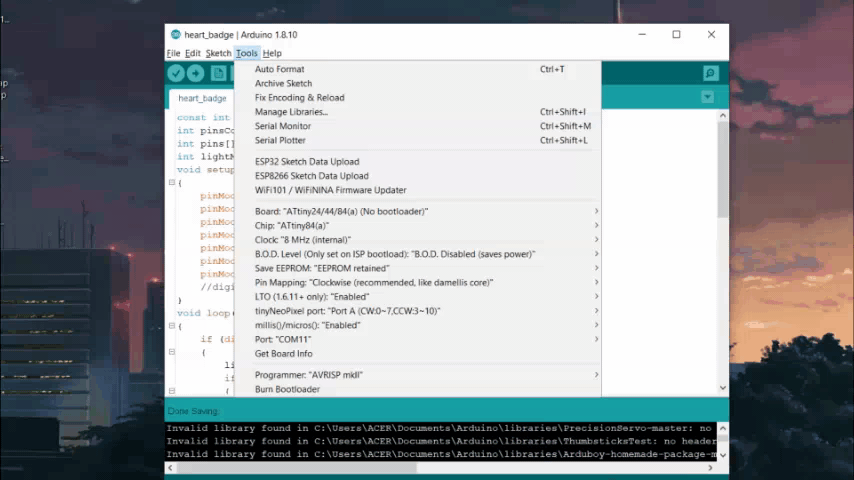Maximize the Arduino window
Image resolution: width=854 pixels, height=480 pixels.
click(x=676, y=34)
